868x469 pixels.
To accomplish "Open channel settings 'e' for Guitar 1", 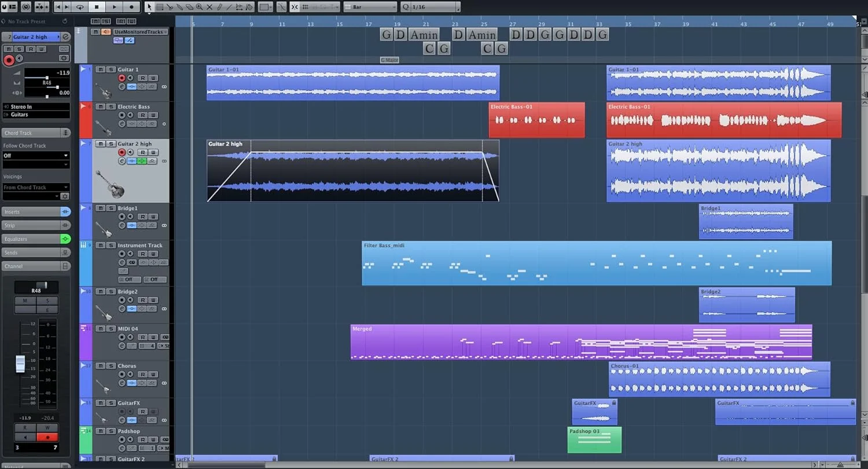I will coord(122,87).
